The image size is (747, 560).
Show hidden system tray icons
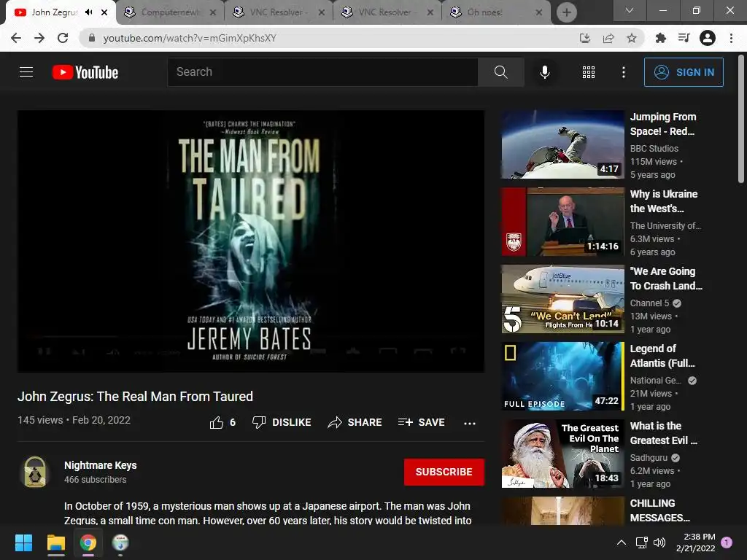(622, 542)
